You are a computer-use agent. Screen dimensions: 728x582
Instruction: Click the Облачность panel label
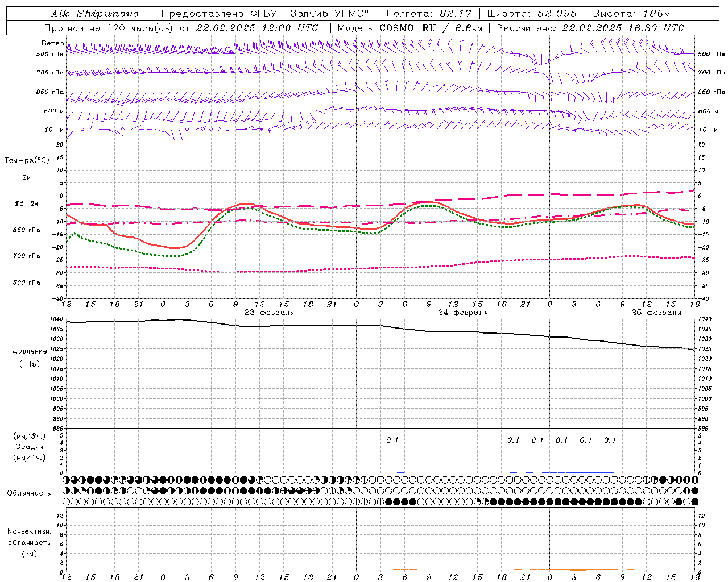pos(29,493)
